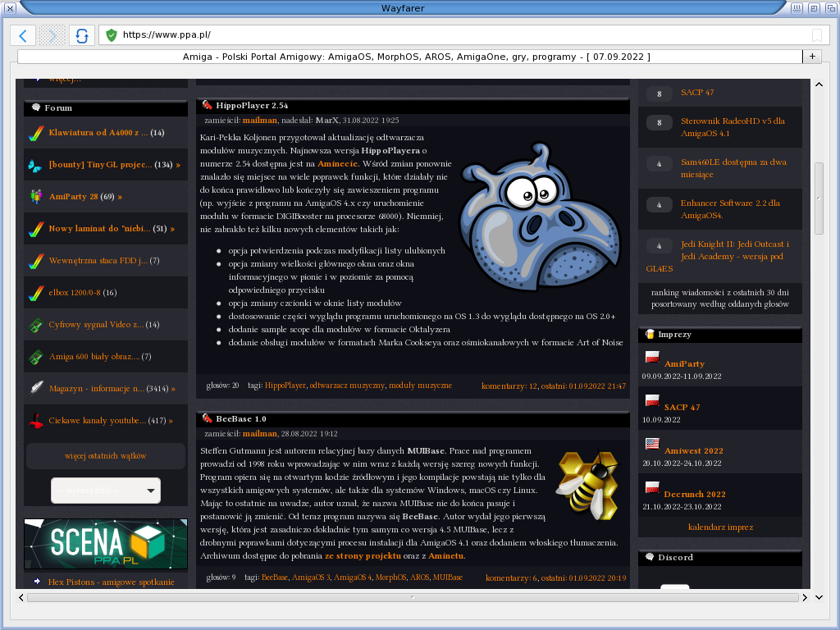
Task: Click the green security shield icon
Action: coord(112,35)
